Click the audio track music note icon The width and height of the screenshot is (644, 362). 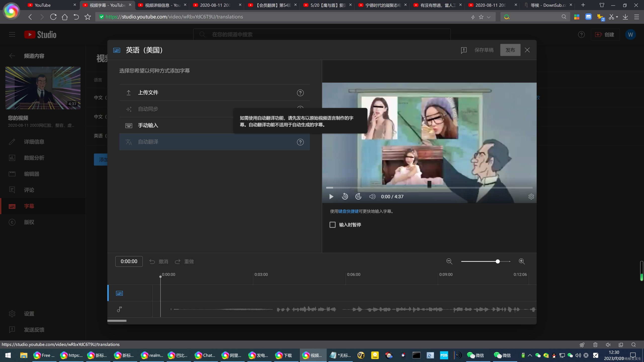pos(119,309)
